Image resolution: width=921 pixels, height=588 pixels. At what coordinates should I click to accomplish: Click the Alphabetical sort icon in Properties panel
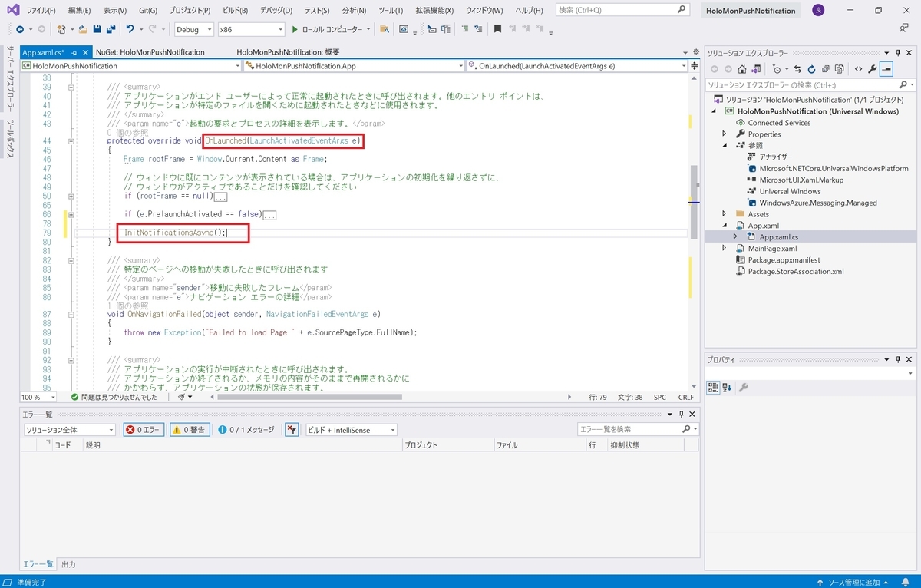click(x=727, y=388)
